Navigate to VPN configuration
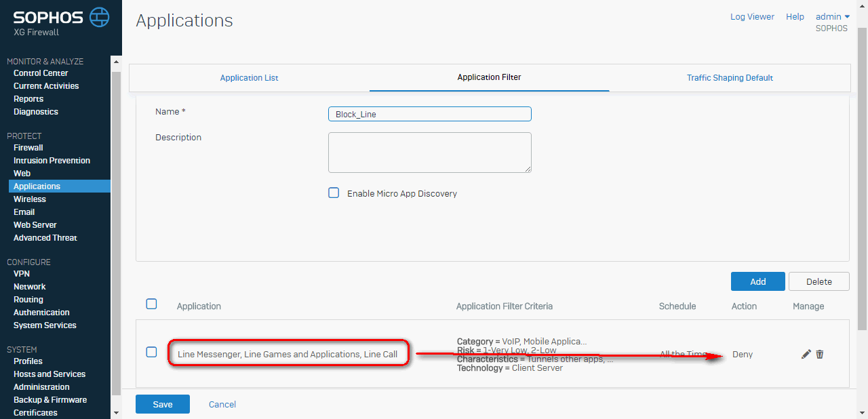This screenshot has width=868, height=419. tap(22, 274)
